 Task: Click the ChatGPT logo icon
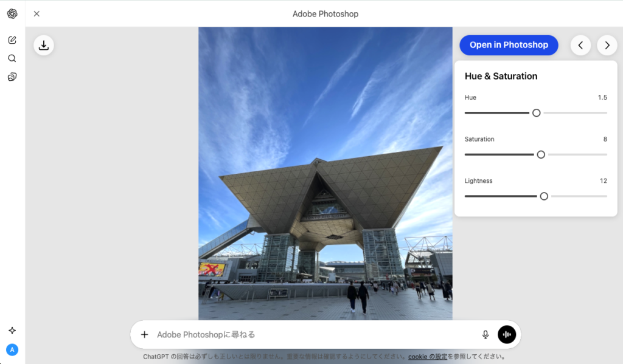click(12, 14)
